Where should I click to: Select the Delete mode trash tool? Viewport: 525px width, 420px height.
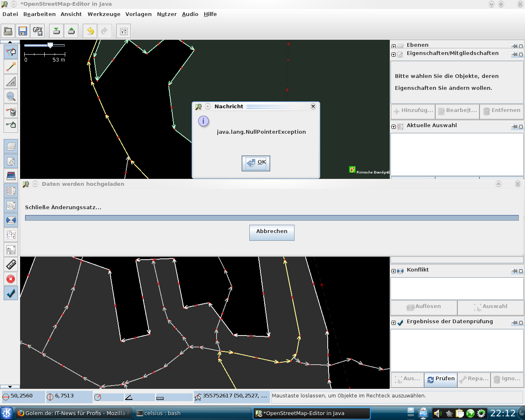(x=11, y=111)
